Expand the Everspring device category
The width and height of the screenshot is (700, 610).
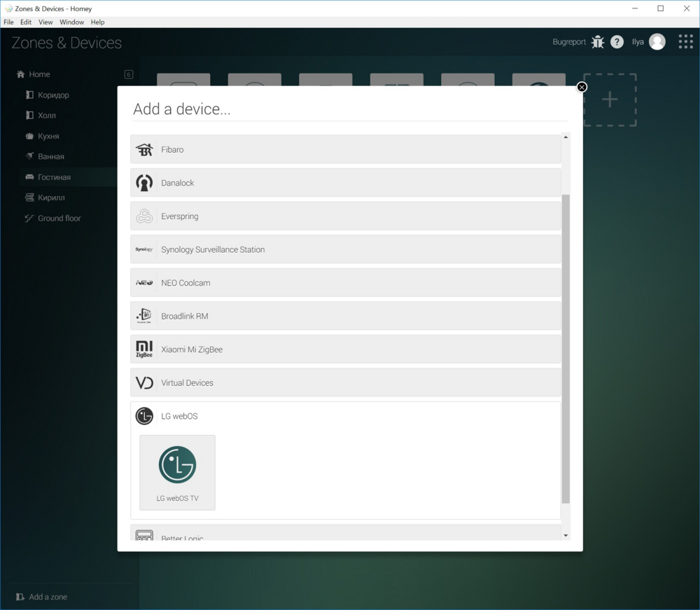(x=346, y=216)
